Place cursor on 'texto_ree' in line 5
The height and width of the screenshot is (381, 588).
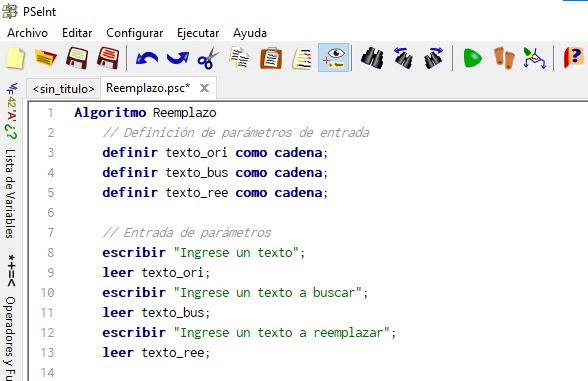(x=196, y=192)
